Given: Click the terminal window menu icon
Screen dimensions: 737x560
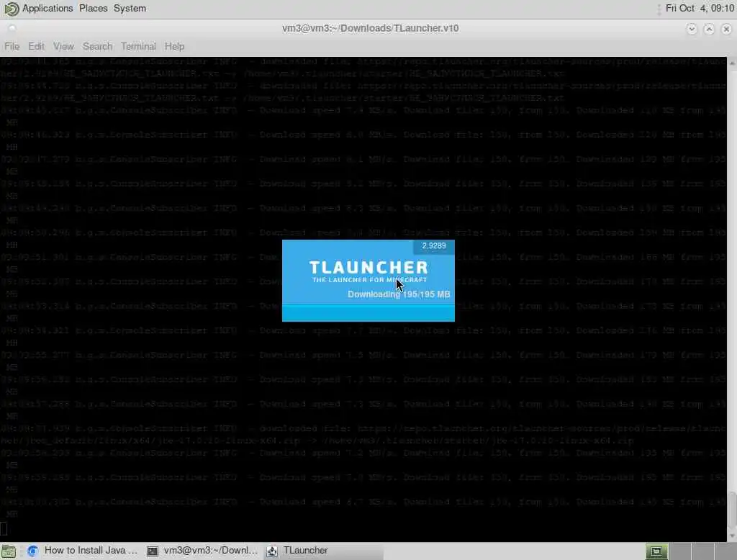Looking at the screenshot, I should (x=12, y=28).
